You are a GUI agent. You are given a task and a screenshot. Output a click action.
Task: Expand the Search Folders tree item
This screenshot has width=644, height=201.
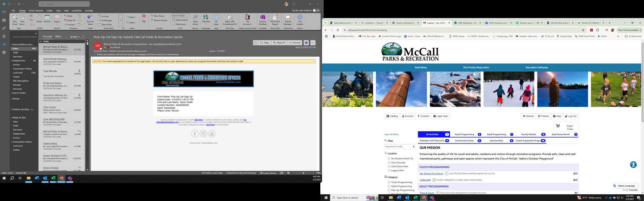click(12, 93)
